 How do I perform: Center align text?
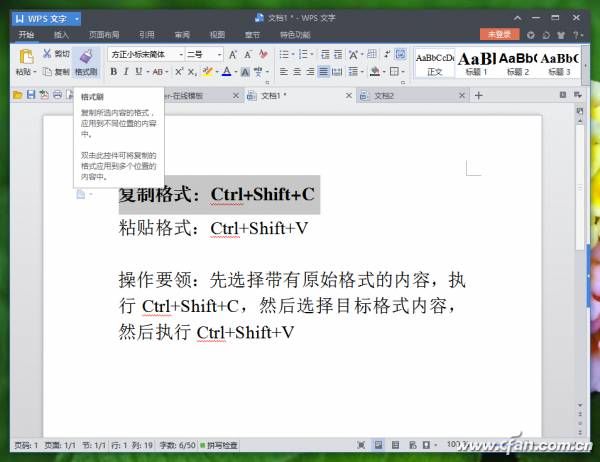coord(297,72)
